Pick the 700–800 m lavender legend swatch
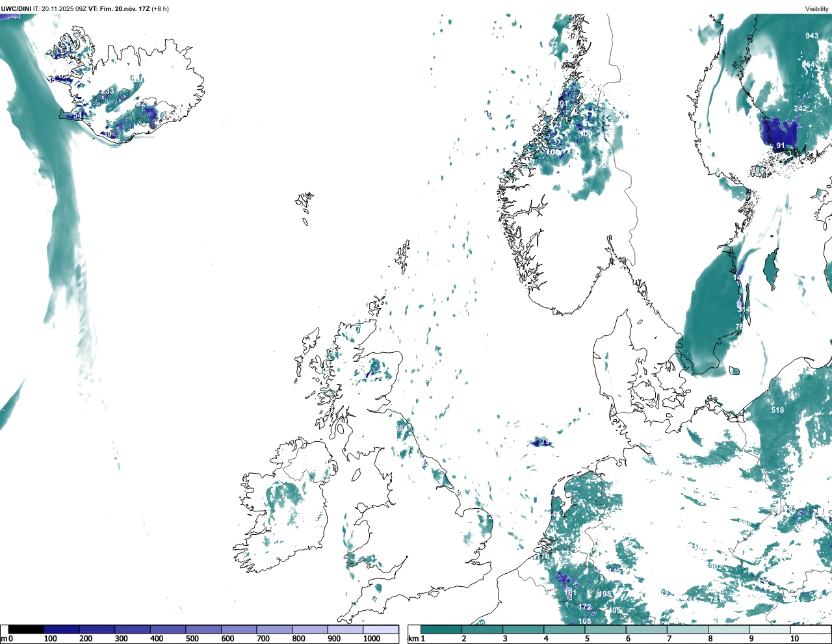832x644 pixels. point(274,630)
